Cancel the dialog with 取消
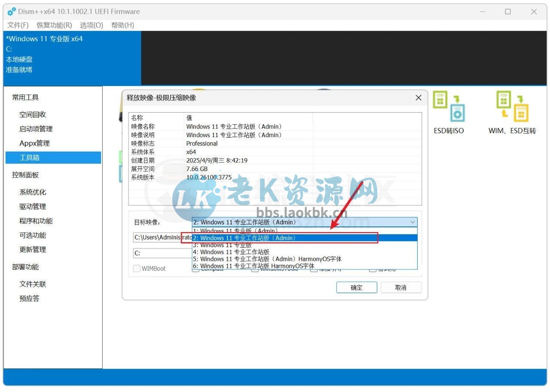This screenshot has height=392, width=550. tap(401, 288)
